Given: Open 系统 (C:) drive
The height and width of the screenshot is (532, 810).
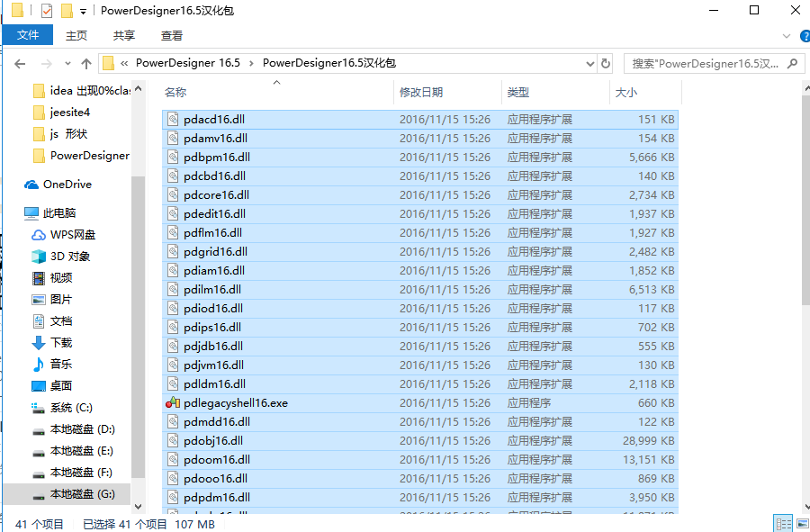Looking at the screenshot, I should coord(62,408).
